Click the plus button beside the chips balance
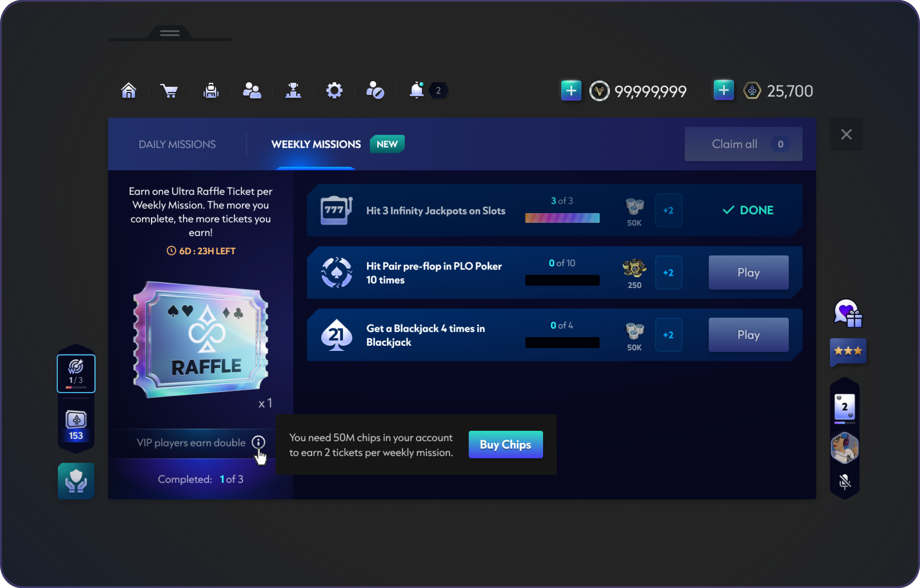Screen dimensions: 920x588 coord(571,91)
